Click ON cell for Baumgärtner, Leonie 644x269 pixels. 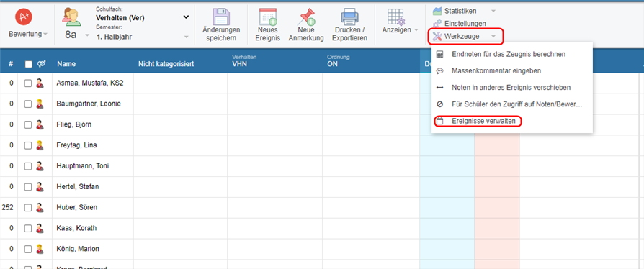(x=371, y=104)
